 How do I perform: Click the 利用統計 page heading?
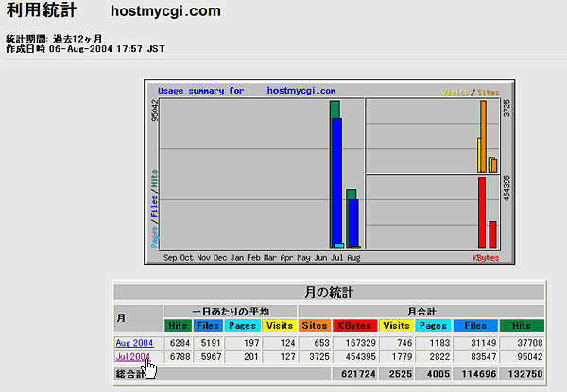(42, 10)
